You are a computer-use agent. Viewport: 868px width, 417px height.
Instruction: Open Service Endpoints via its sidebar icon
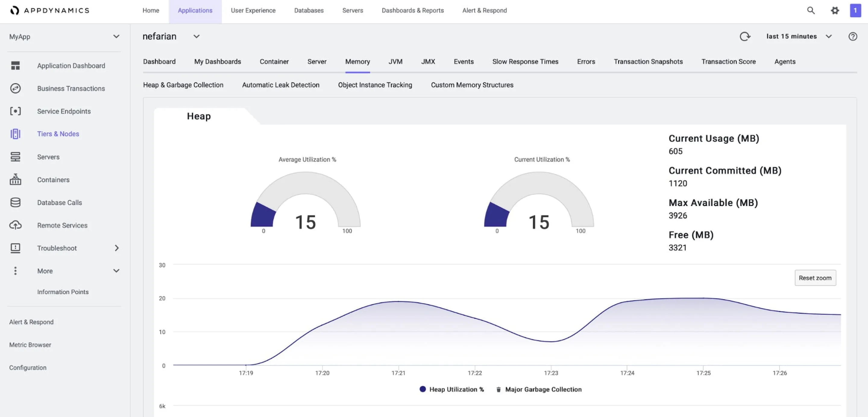tap(15, 111)
